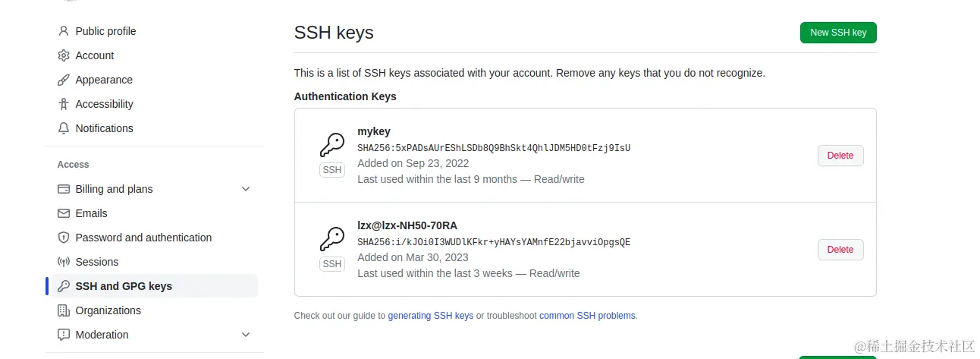Click the Organizations building icon
The height and width of the screenshot is (359, 980).
[x=64, y=310]
